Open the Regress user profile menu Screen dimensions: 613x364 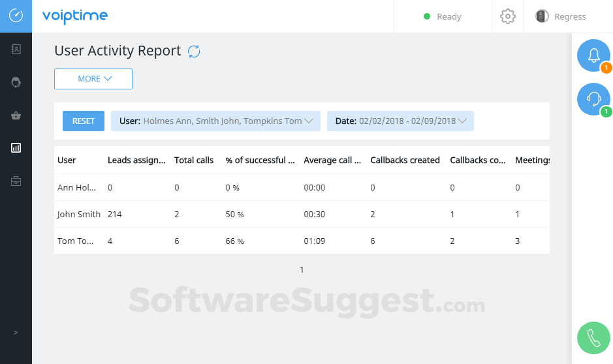[561, 17]
